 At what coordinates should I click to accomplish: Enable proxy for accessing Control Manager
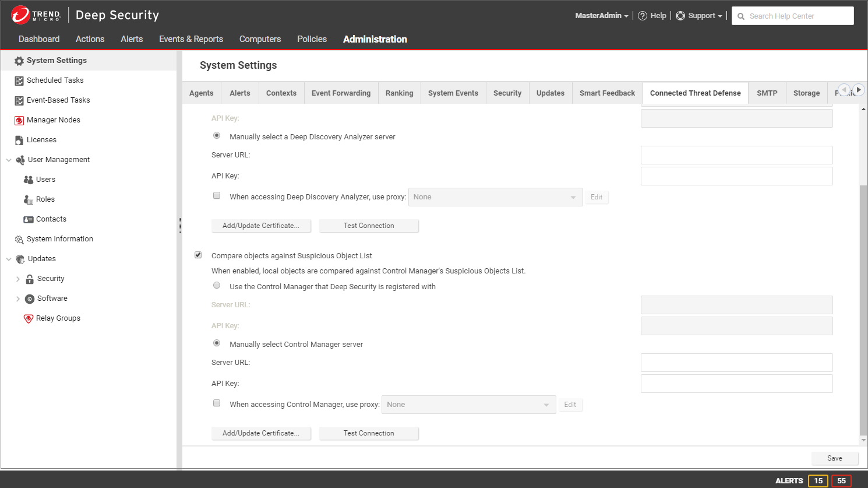[217, 403]
